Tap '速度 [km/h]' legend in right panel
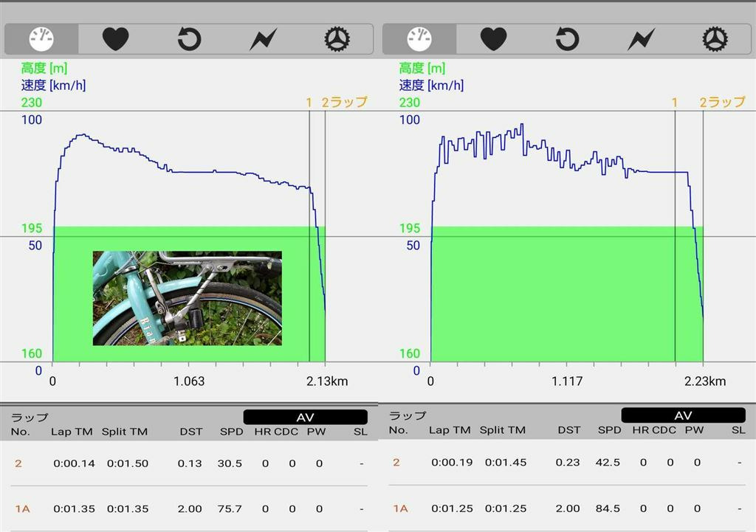The image size is (756, 532). 431,86
